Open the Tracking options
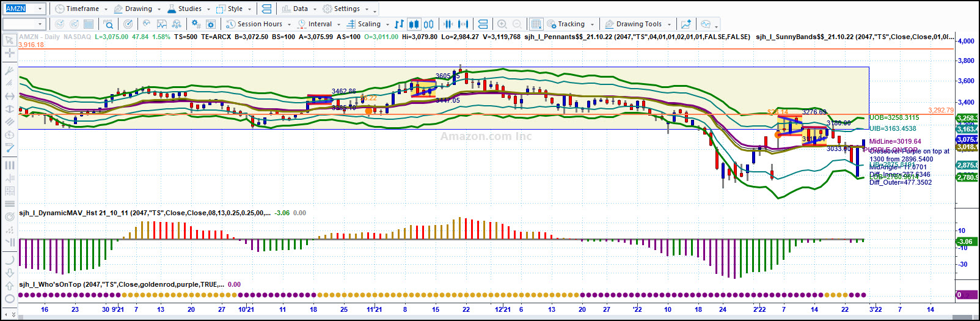This screenshot has height=321, width=980. 566,24
